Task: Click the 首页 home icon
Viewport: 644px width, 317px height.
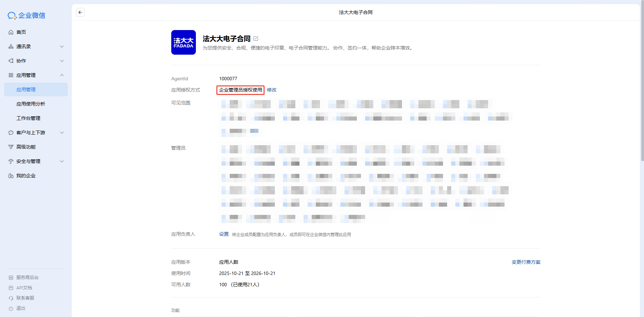Action: coord(11,32)
